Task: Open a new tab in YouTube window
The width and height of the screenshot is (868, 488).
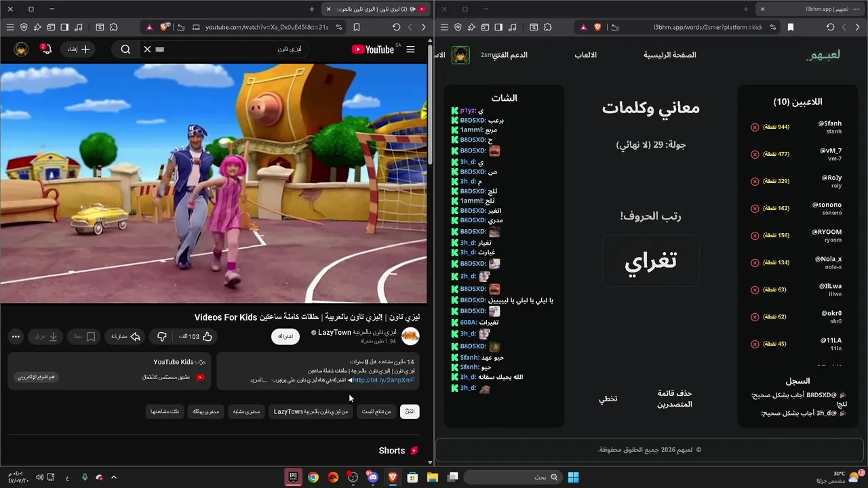Action: (x=312, y=9)
